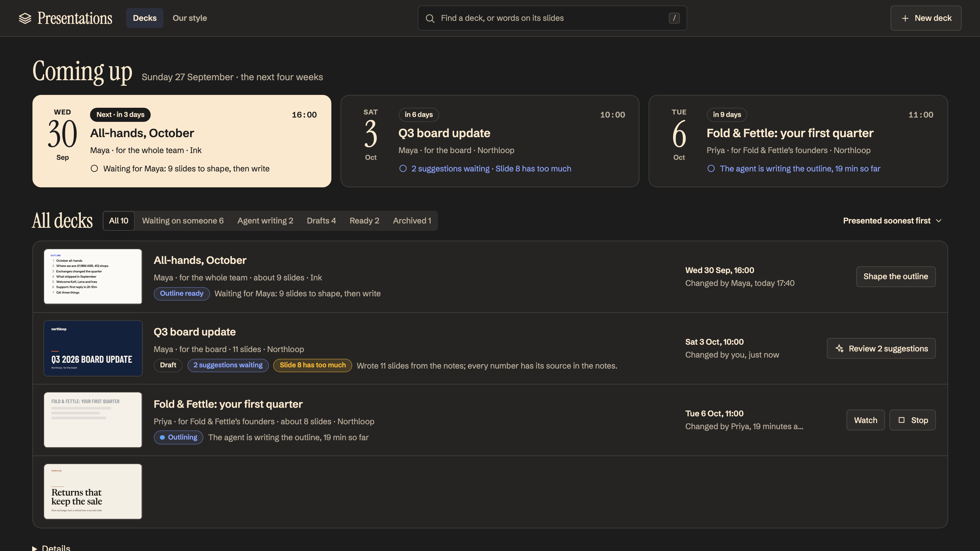
Task: Click the New deck button
Action: click(x=925, y=18)
